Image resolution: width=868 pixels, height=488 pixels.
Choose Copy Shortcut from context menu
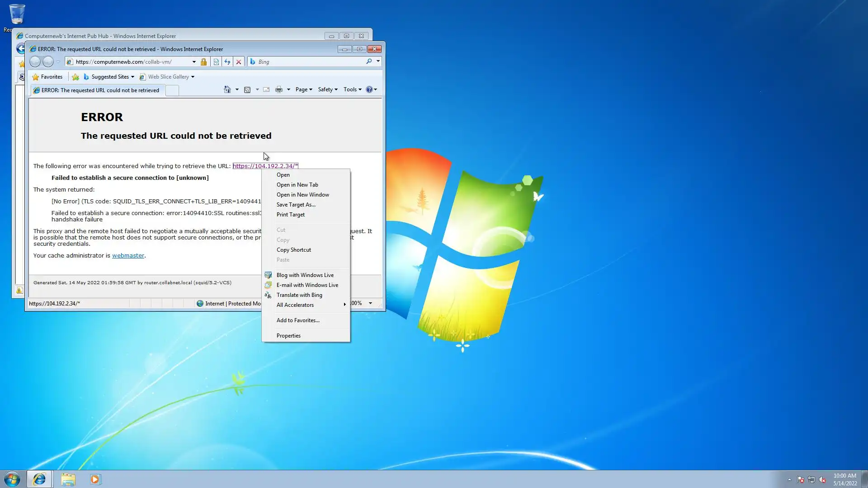pos(293,250)
